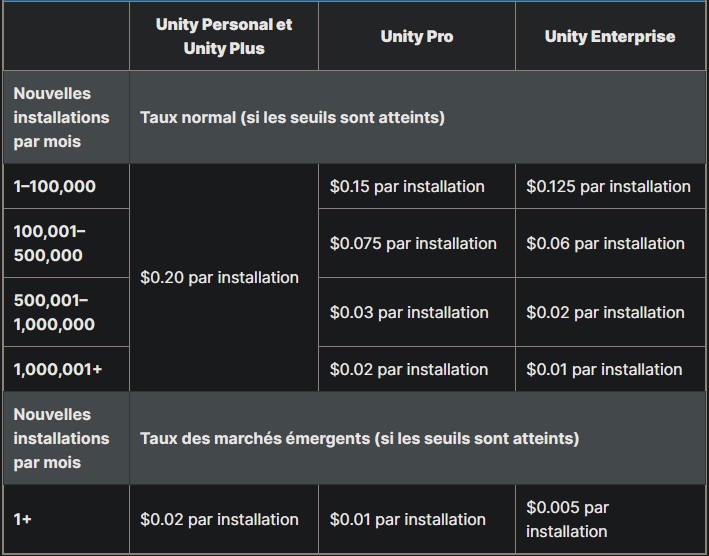The width and height of the screenshot is (709, 556).
Task: Select the $0.075 par installation cell
Action: pyautogui.click(x=413, y=244)
